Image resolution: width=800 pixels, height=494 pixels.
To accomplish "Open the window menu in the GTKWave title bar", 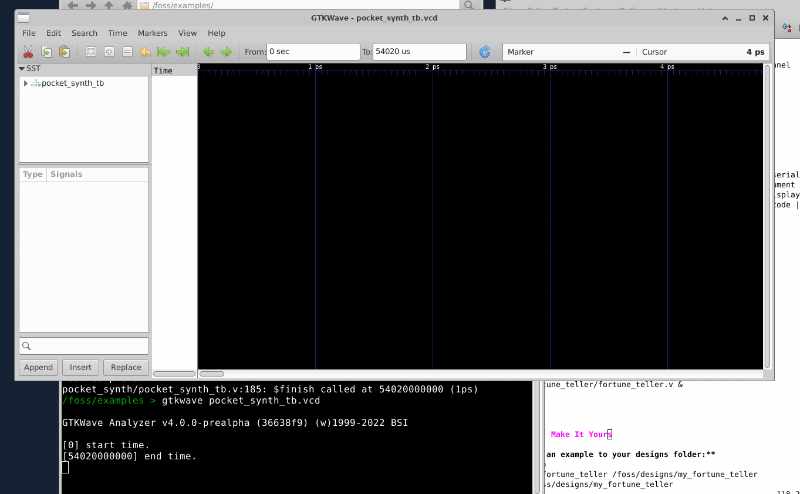I will click(x=26, y=18).
